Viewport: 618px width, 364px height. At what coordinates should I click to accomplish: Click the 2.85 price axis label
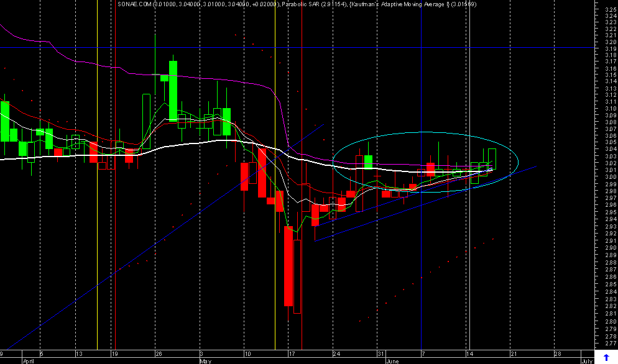[611, 284]
